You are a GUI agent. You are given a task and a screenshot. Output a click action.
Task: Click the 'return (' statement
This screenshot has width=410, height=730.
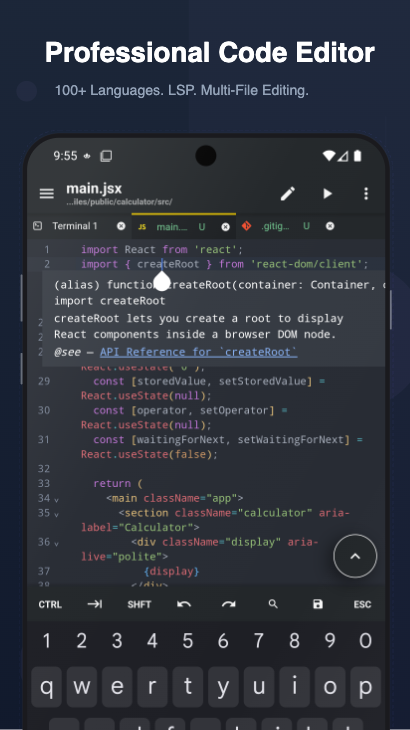118,484
